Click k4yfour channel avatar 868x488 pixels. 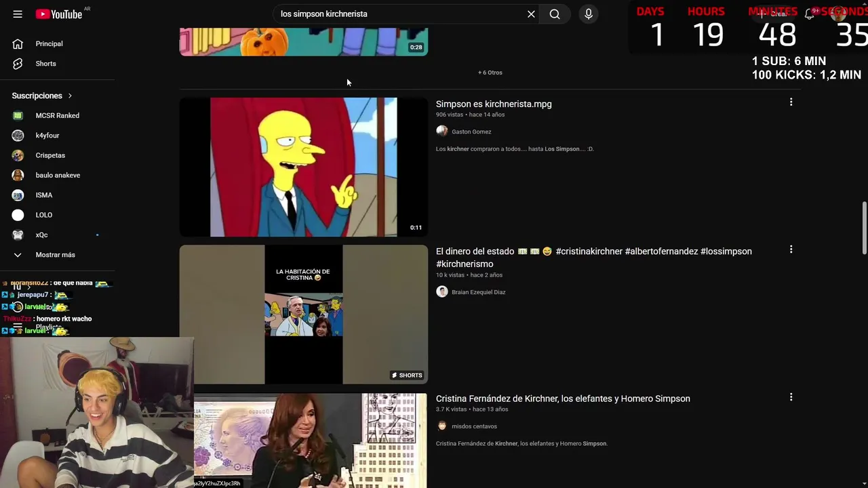coord(18,136)
